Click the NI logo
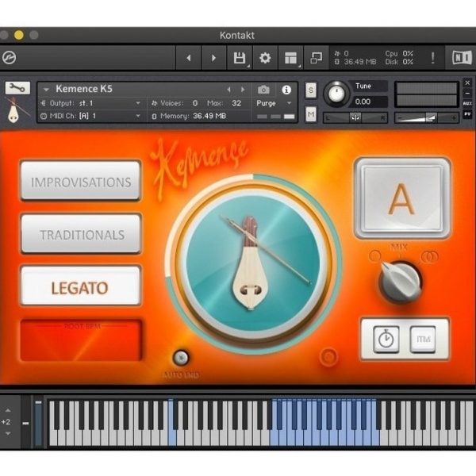 (x=462, y=58)
